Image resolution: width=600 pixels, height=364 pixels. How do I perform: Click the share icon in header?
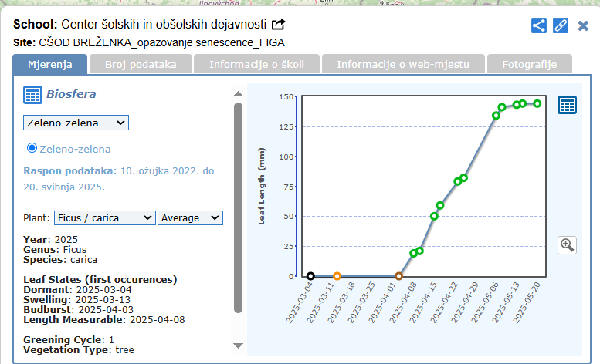(539, 25)
